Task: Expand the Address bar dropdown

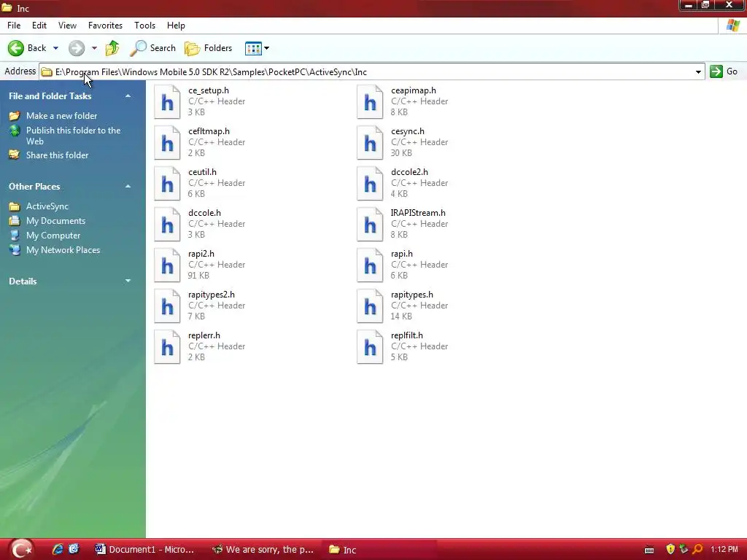Action: pyautogui.click(x=698, y=72)
